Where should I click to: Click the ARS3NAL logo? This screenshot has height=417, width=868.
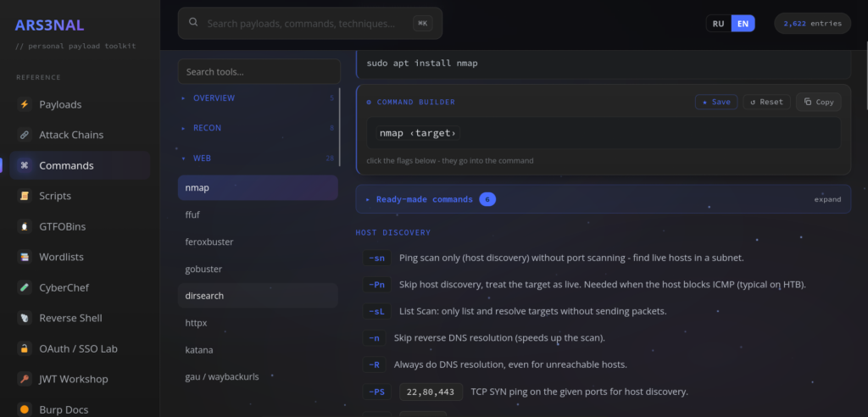coord(49,25)
